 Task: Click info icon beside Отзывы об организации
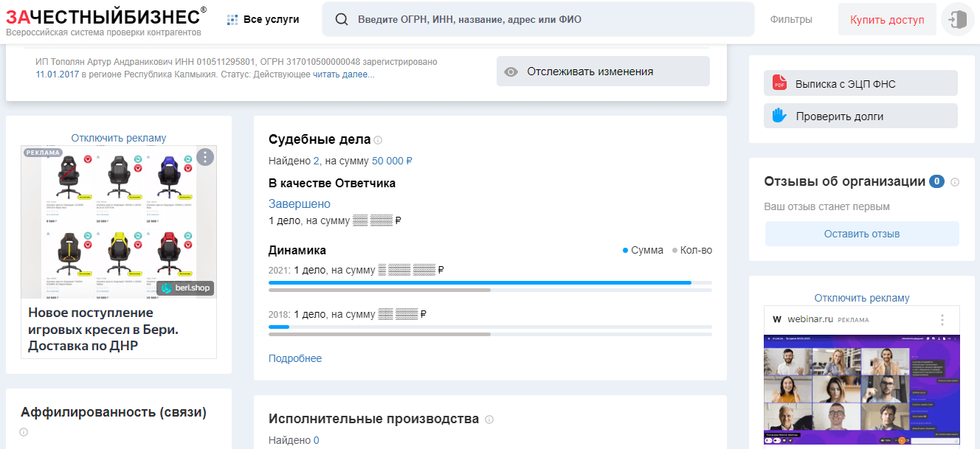[955, 182]
